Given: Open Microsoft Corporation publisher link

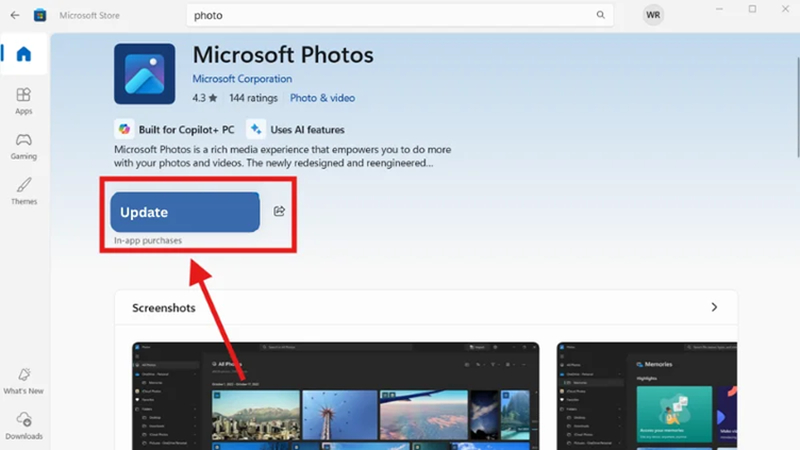Looking at the screenshot, I should (x=242, y=79).
